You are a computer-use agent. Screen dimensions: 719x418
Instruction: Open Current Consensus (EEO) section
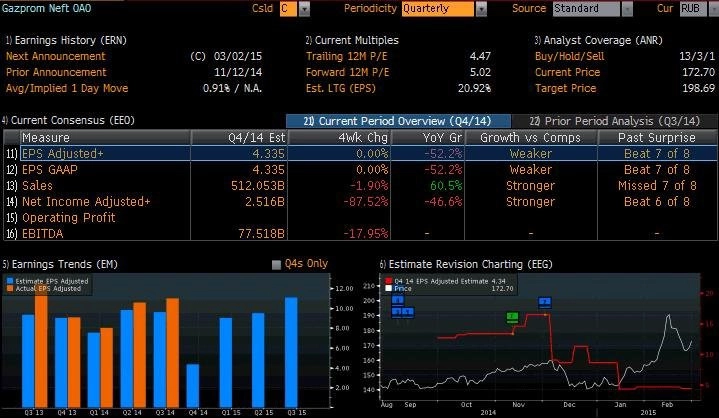pyautogui.click(x=68, y=121)
